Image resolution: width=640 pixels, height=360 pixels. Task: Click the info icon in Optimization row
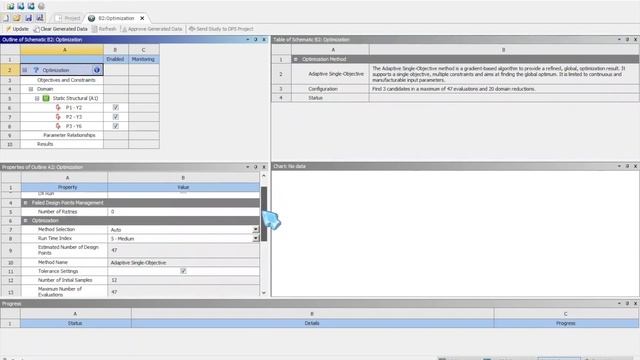(97, 70)
